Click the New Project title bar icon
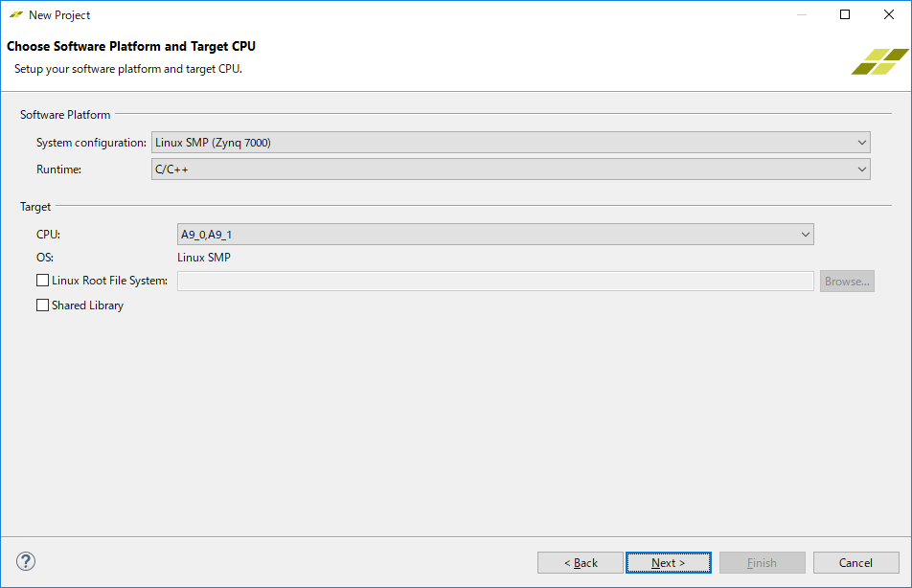Viewport: 912px width, 588px height. pos(15,15)
